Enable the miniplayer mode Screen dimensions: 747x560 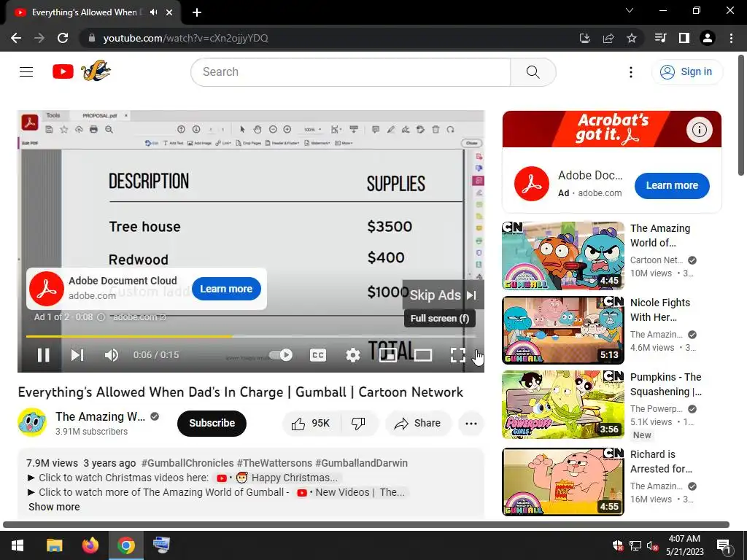(x=388, y=355)
